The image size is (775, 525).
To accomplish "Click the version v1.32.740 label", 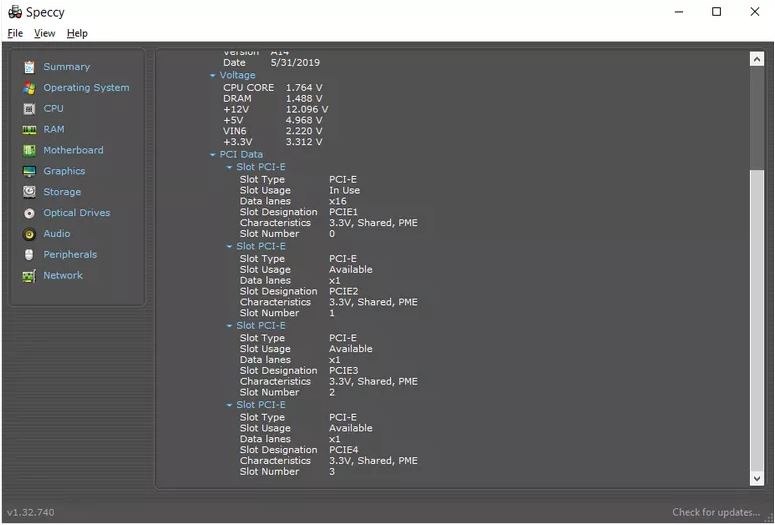I will 31,512.
